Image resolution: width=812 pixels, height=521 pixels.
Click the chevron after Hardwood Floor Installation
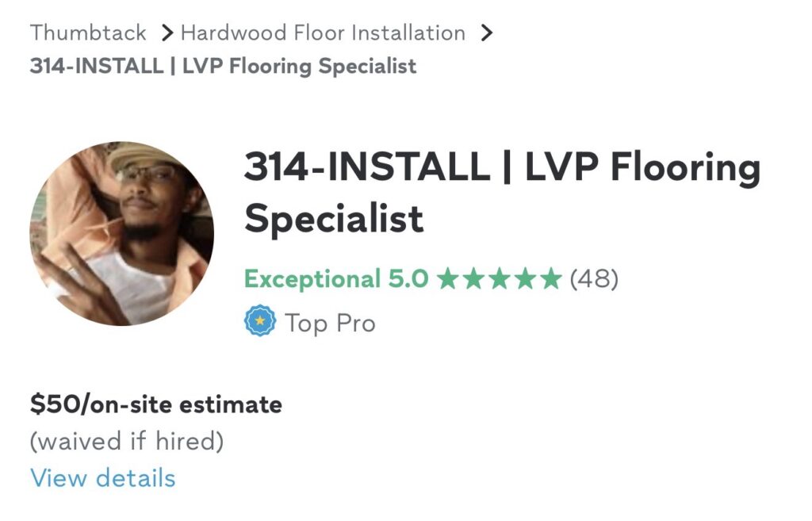click(487, 33)
